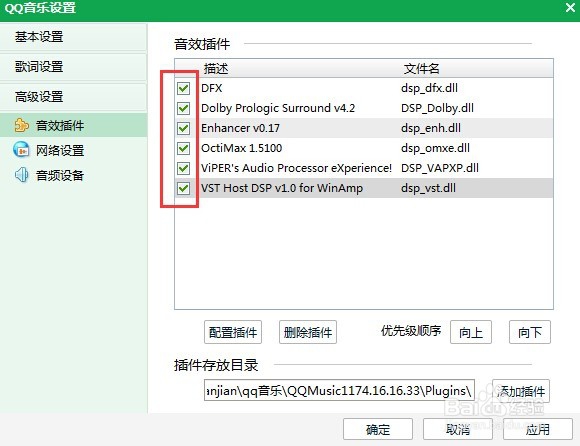Apply changes with 应用 button
The width and height of the screenshot is (580, 446).
tap(538, 429)
